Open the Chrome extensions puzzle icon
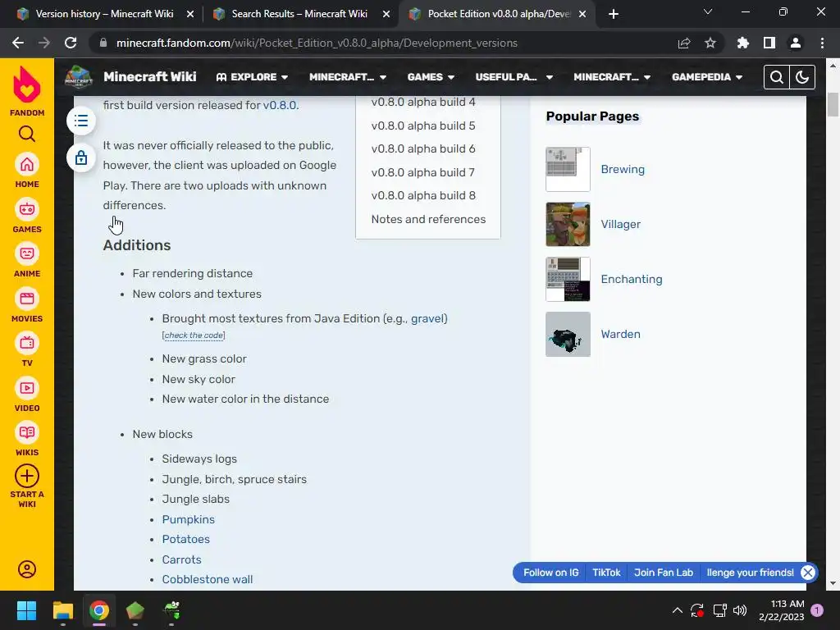Image resolution: width=840 pixels, height=630 pixels. point(743,43)
